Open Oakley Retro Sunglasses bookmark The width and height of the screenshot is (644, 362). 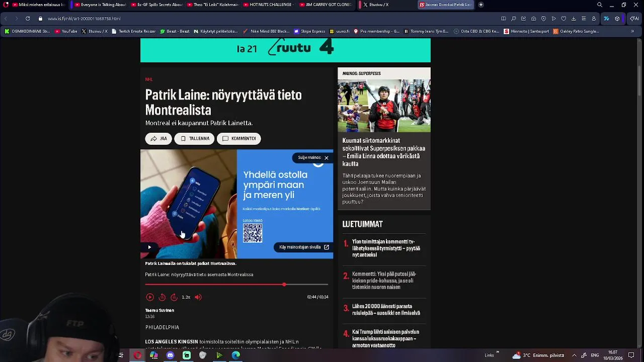[576, 31]
